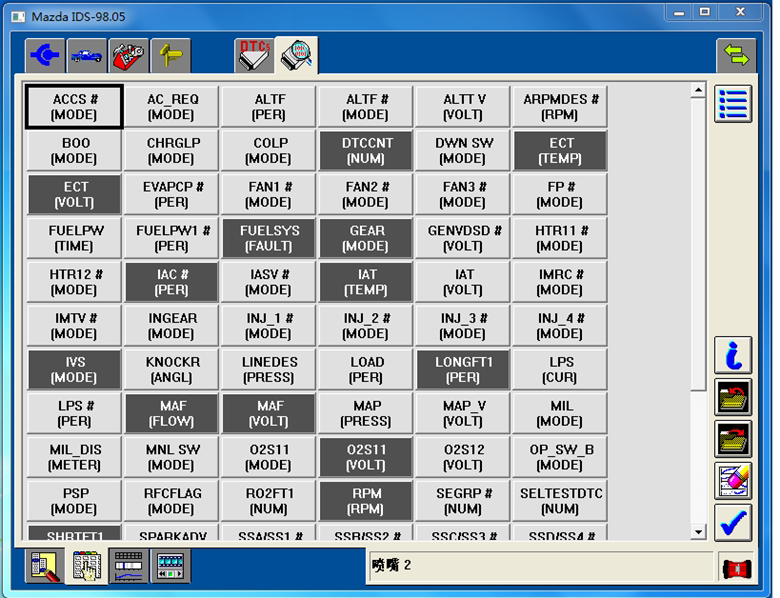Deselect the FUELSYS (FAULT) PID
The height and width of the screenshot is (598, 780).
pos(269,238)
